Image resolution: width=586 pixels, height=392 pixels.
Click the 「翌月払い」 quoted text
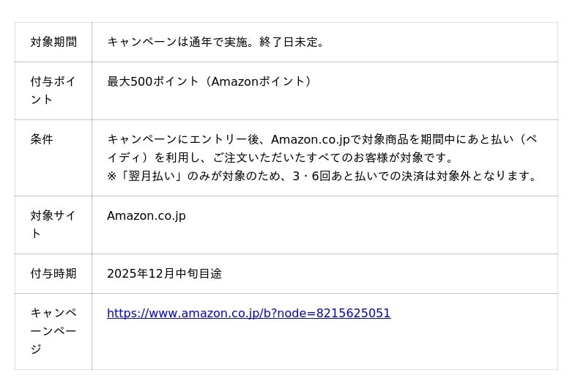tap(154, 176)
